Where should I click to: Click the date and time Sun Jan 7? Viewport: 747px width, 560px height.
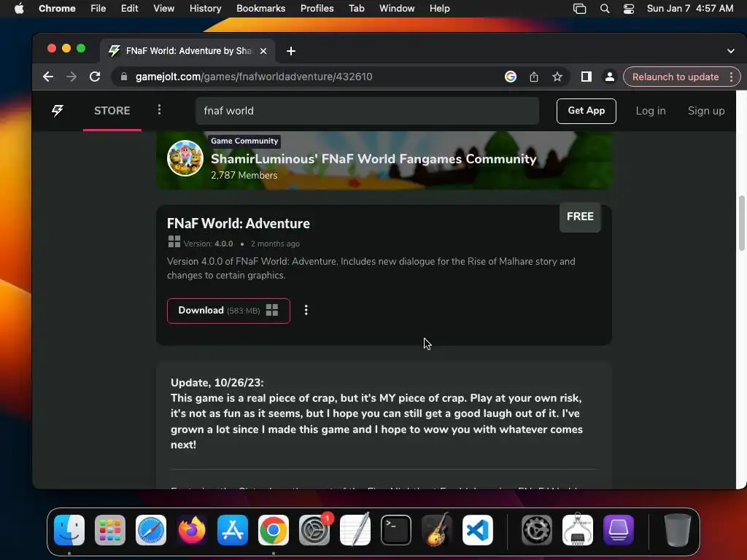click(690, 9)
